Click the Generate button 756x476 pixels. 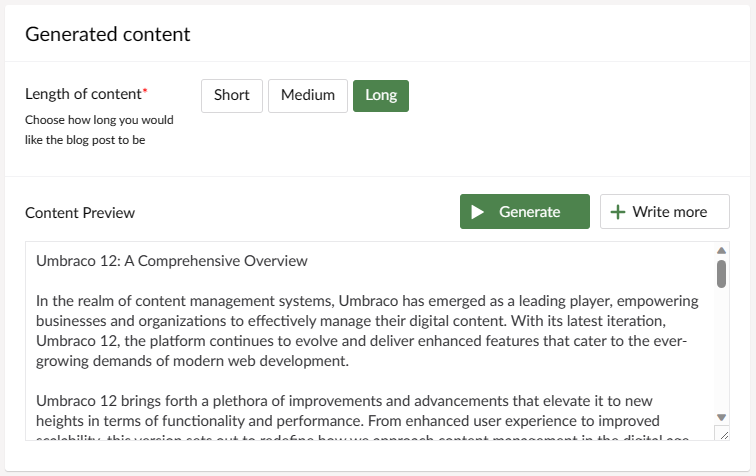tap(525, 211)
